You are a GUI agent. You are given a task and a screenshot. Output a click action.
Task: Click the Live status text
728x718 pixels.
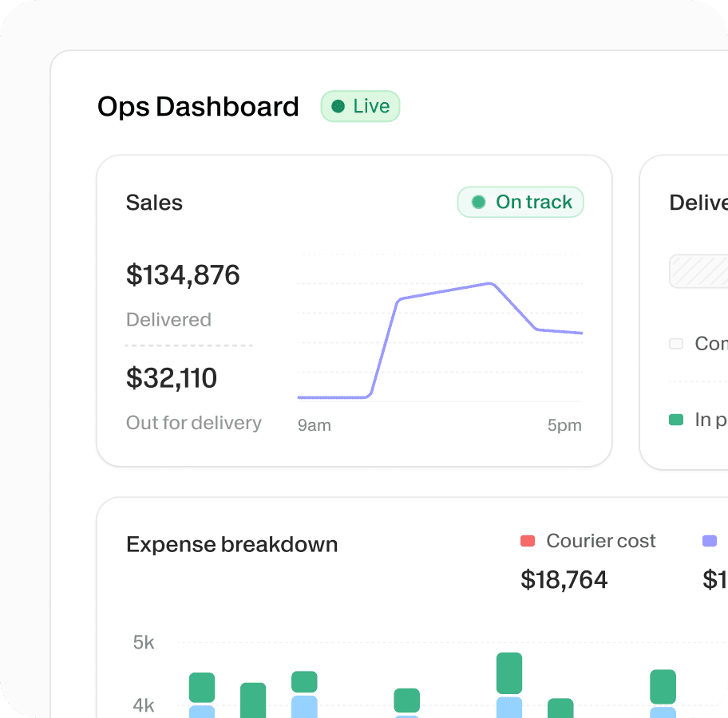click(x=371, y=106)
